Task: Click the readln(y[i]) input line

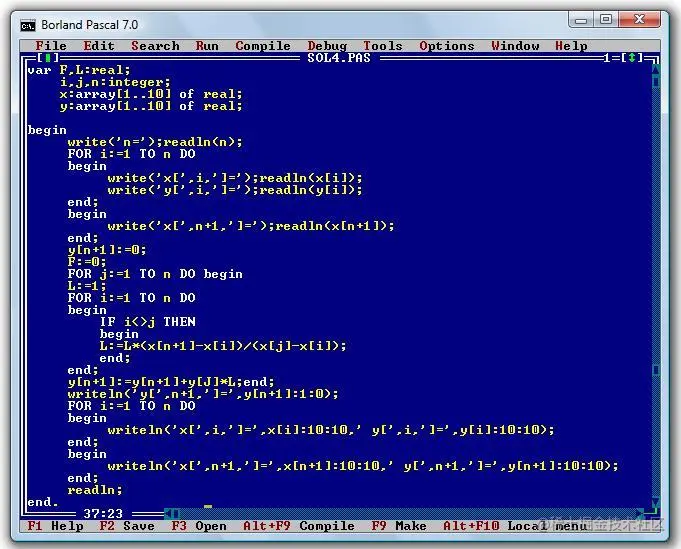Action: pos(235,190)
